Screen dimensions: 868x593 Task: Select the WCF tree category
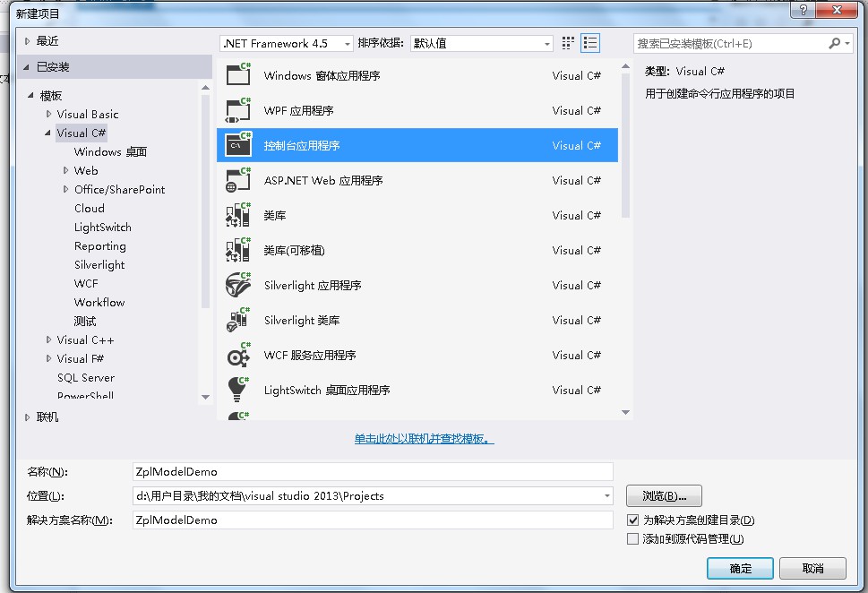tap(86, 283)
